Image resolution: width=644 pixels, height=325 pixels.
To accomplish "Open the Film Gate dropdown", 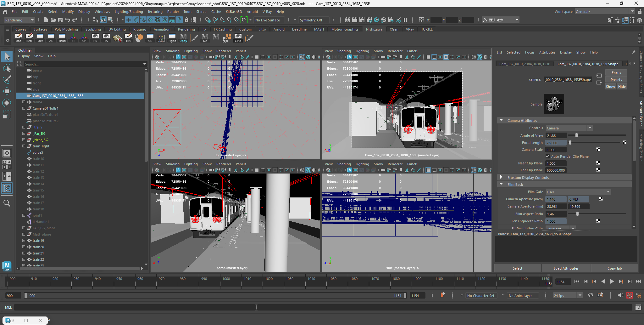I will click(x=578, y=192).
